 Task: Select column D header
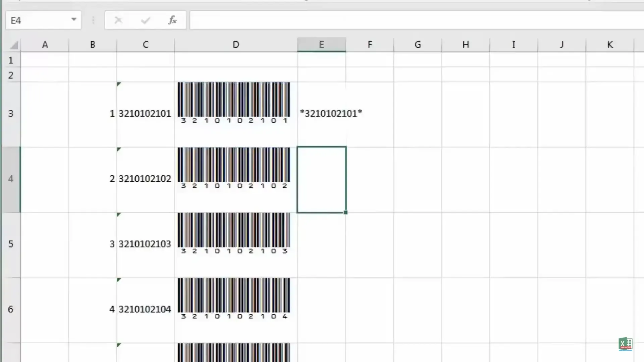[236, 45]
